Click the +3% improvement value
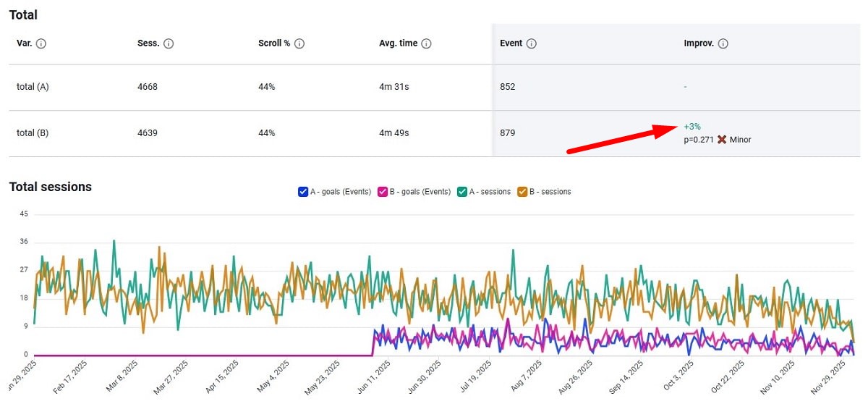 (x=692, y=127)
